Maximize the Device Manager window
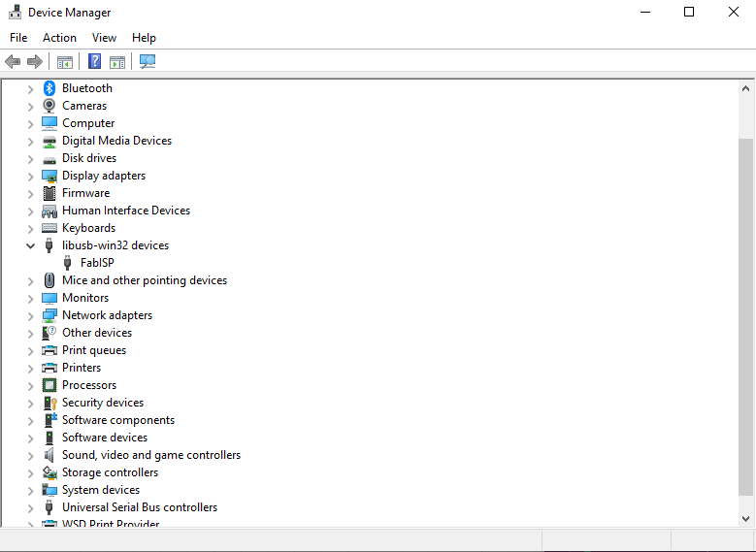 click(x=689, y=12)
